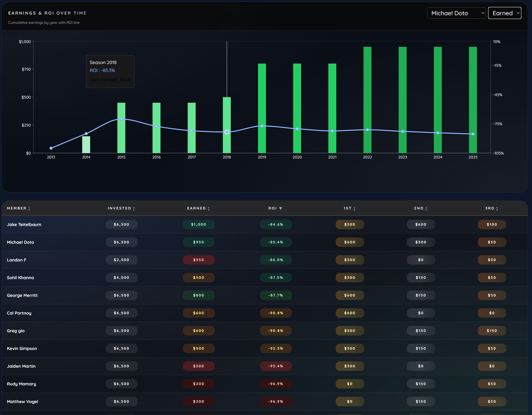Sort table by Invested column
The width and height of the screenshot is (532, 415).
coord(121,208)
